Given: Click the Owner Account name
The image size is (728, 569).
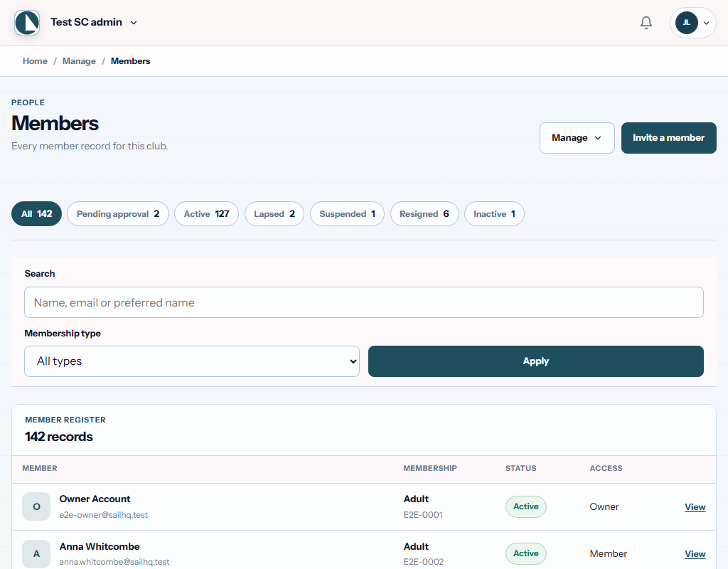Looking at the screenshot, I should pos(95,499).
